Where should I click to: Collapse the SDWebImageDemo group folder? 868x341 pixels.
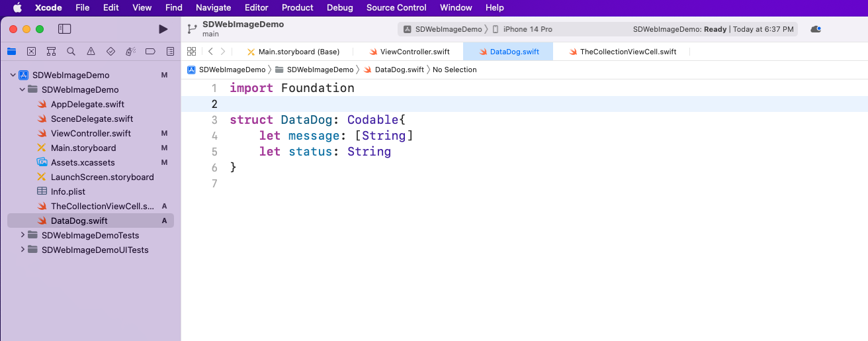click(x=22, y=89)
